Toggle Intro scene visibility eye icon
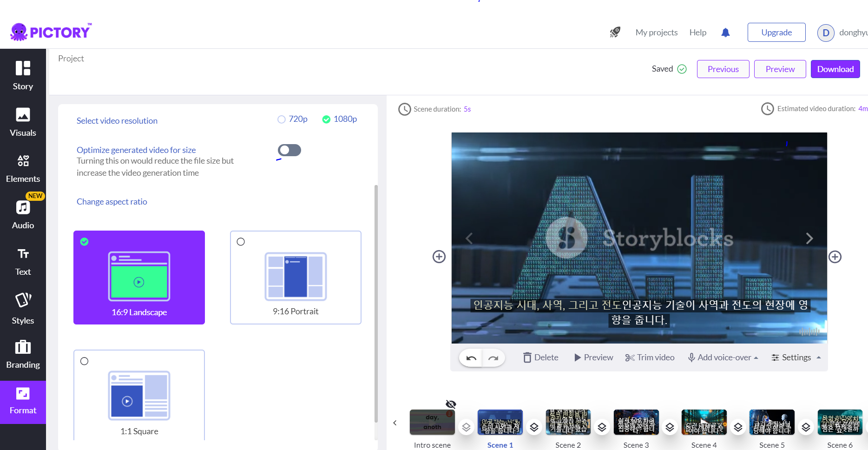This screenshot has width=868, height=450. point(451,404)
